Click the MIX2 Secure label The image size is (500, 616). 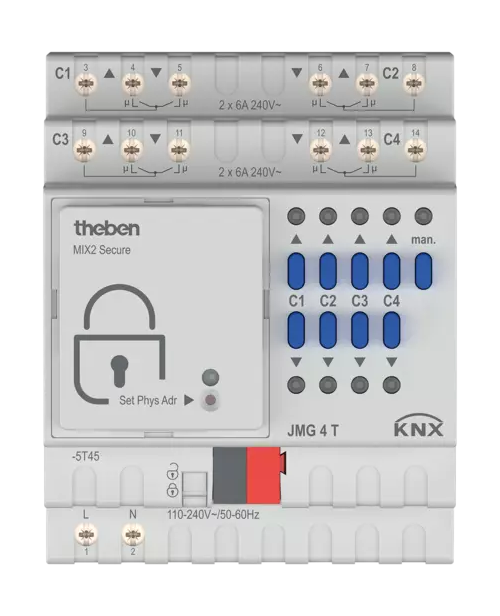coord(102,250)
